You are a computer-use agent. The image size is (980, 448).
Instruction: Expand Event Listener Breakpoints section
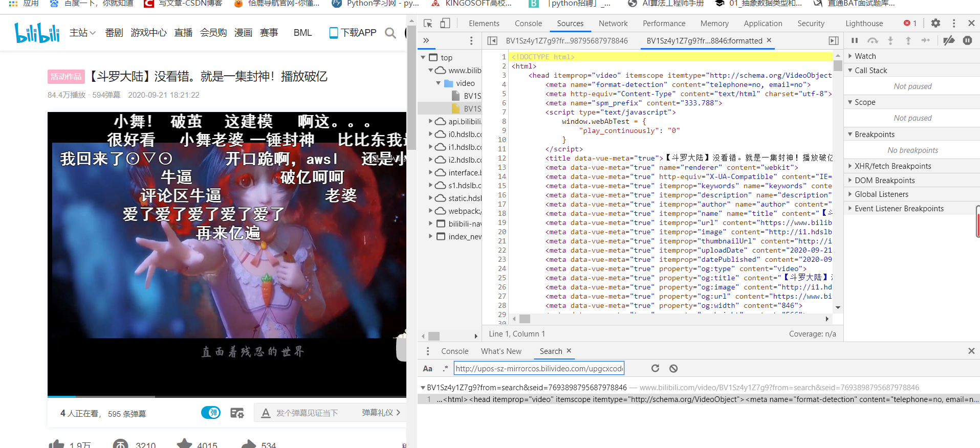[850, 208]
